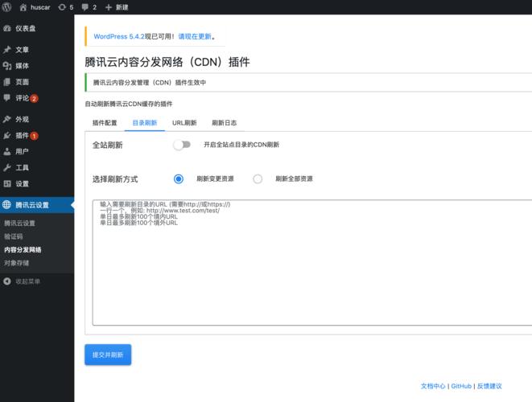Click the 外观 paintbrush icon

[7, 119]
